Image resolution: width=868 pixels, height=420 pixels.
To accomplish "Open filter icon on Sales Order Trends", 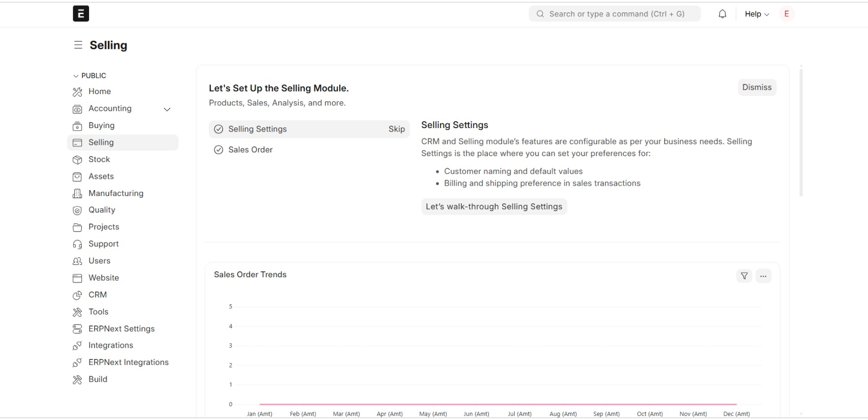I will pyautogui.click(x=744, y=276).
